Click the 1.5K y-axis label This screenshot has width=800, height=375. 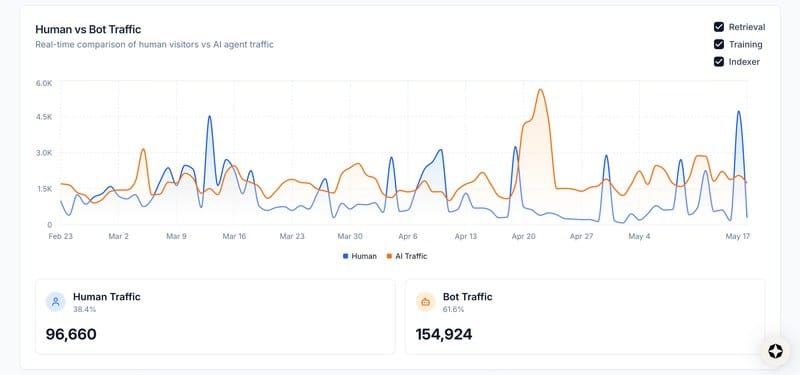[44, 189]
